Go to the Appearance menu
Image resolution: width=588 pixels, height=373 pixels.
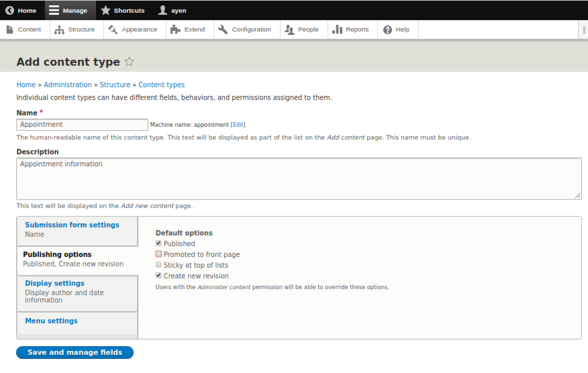pos(135,30)
